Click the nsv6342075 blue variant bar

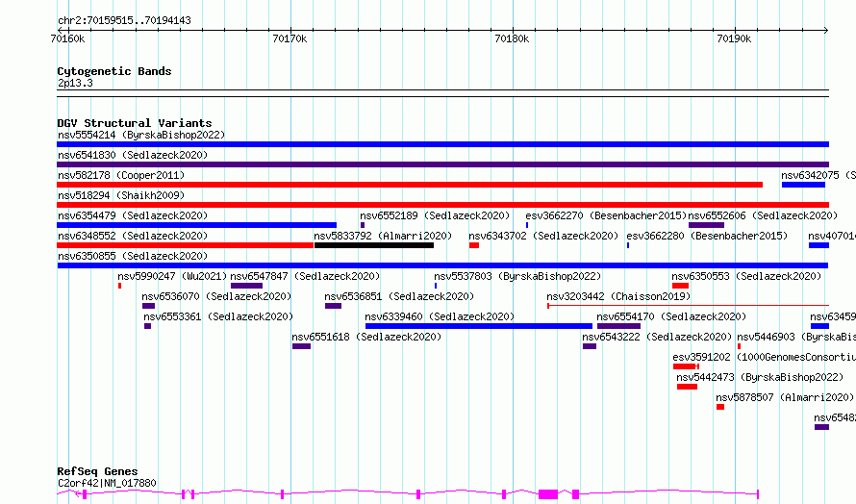pyautogui.click(x=803, y=185)
